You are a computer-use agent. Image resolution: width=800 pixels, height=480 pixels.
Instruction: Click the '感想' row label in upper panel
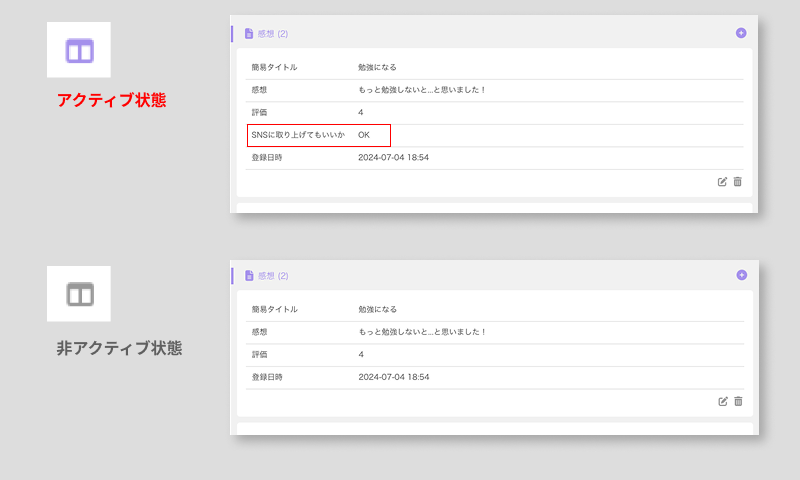(259, 90)
